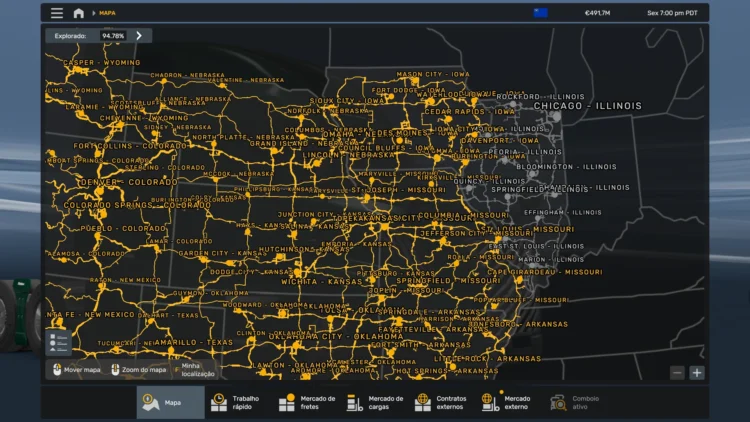
Task: Click the MAPA breadcrumb label
Action: click(x=107, y=13)
